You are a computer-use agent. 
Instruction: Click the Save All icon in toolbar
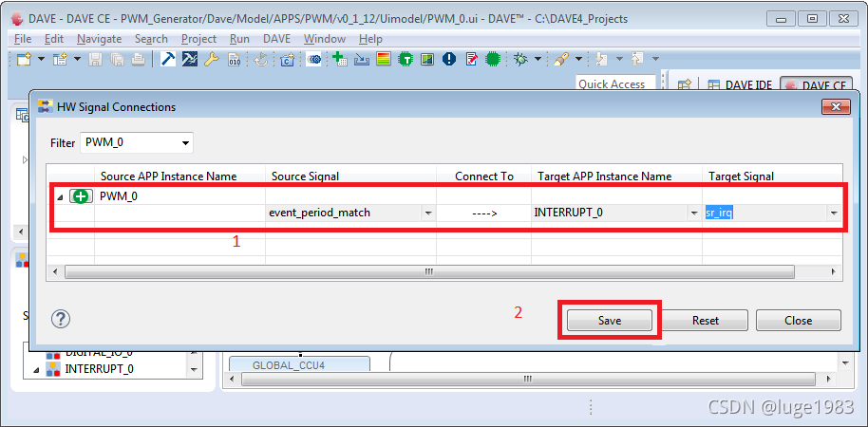tap(117, 59)
